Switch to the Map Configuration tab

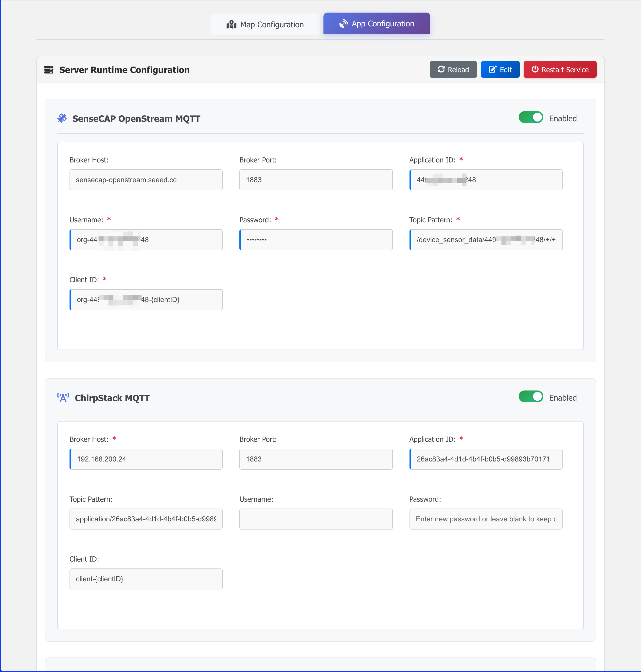coord(265,24)
